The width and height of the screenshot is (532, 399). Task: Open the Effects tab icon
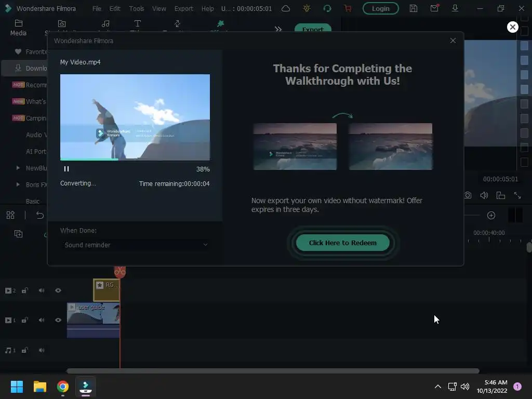(220, 24)
